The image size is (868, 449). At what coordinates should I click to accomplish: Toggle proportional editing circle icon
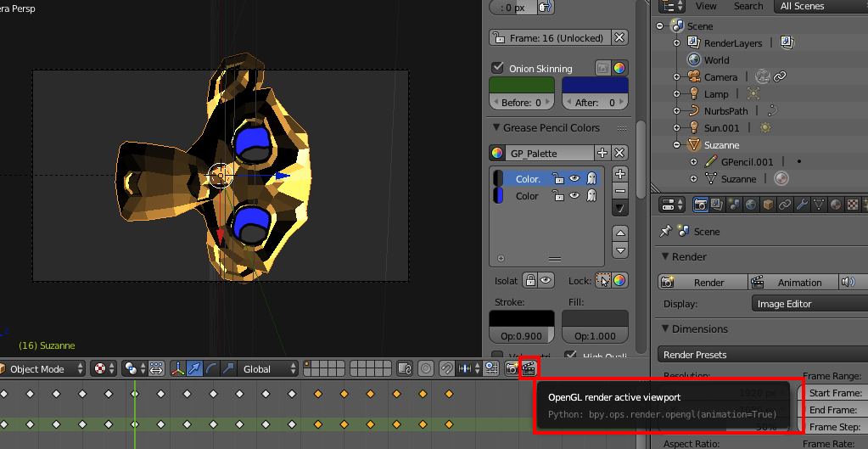426,368
